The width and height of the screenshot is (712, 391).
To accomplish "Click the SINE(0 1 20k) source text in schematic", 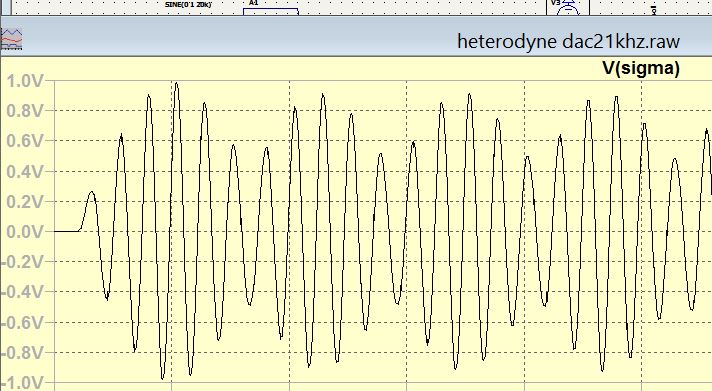I will (x=188, y=4).
